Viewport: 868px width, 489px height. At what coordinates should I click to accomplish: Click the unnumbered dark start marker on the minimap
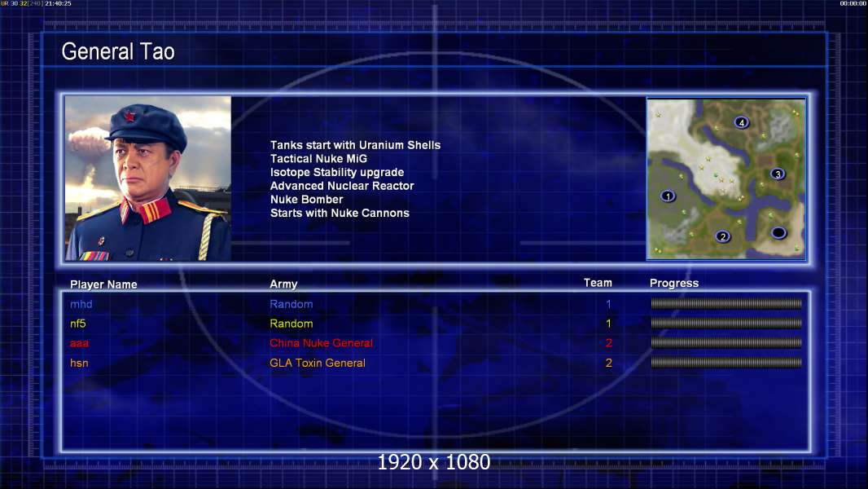point(778,232)
